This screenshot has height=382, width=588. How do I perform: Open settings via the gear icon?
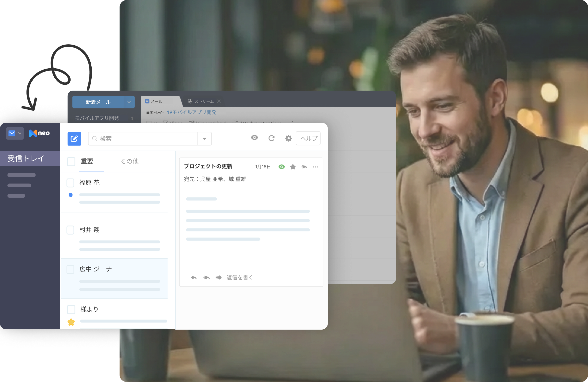coord(288,138)
